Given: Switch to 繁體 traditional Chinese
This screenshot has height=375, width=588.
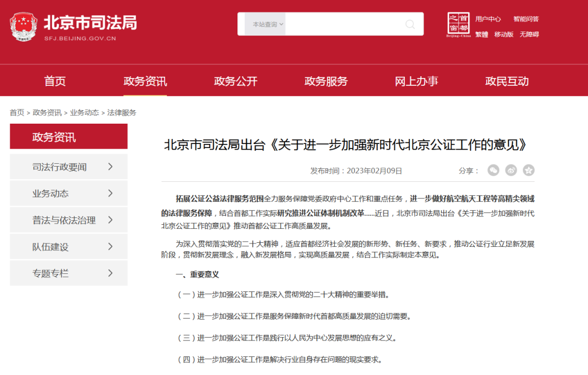Looking at the screenshot, I should [x=482, y=34].
